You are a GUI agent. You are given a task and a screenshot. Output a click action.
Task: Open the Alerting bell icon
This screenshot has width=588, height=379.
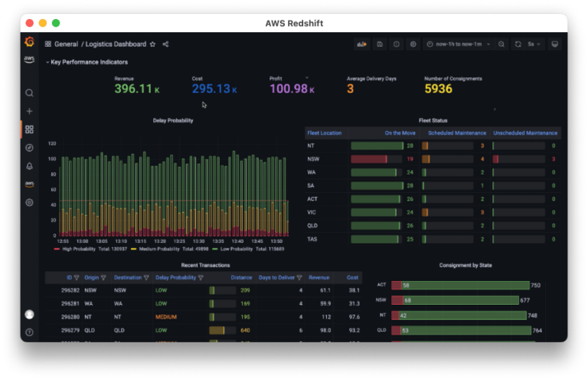(x=29, y=166)
